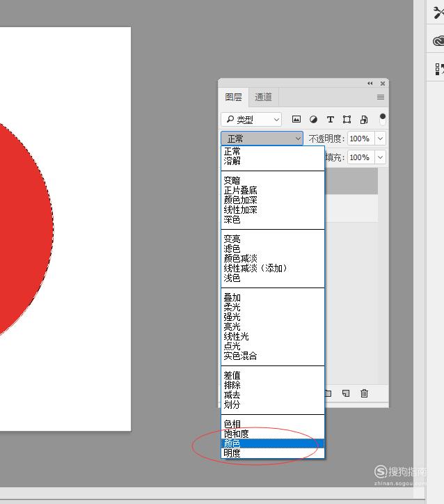Choose 溶解 blend mode

[273, 161]
